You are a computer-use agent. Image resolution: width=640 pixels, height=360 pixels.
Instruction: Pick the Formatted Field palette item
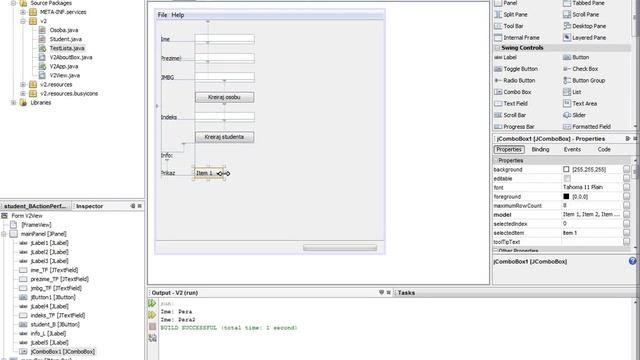(587, 127)
